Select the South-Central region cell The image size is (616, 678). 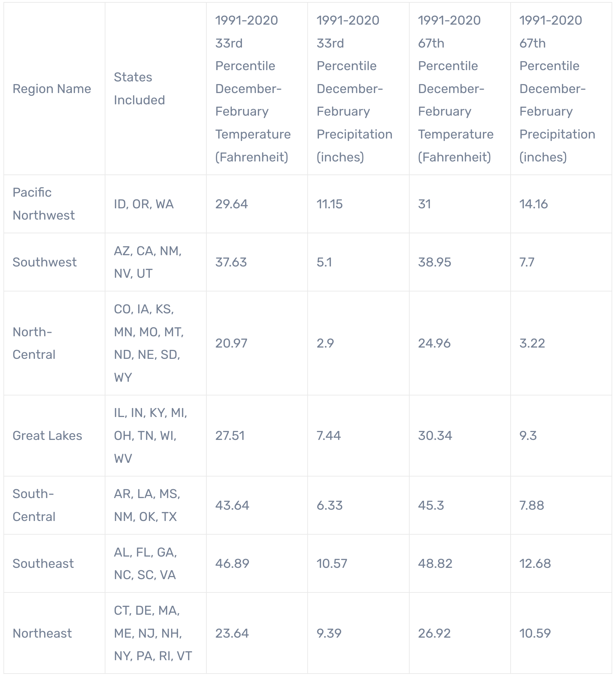click(x=34, y=505)
